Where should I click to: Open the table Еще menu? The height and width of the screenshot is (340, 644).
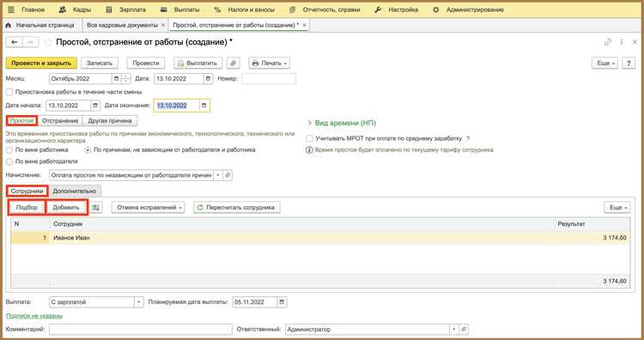pos(617,208)
